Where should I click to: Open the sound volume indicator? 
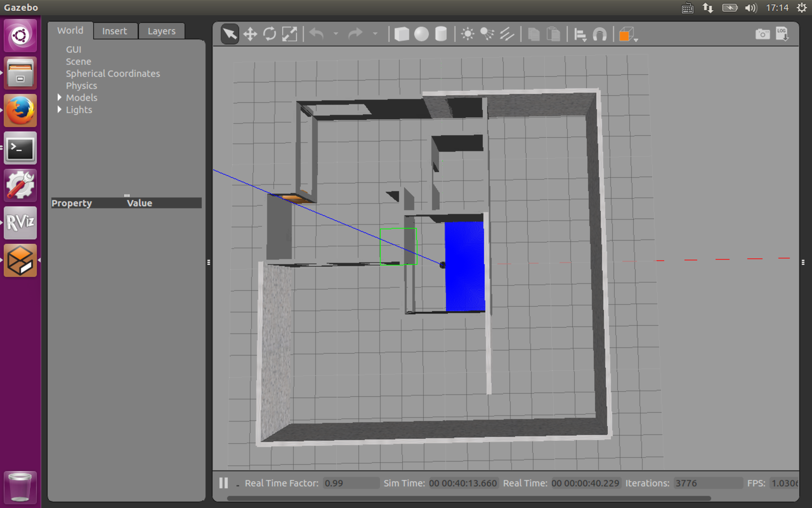tap(751, 8)
